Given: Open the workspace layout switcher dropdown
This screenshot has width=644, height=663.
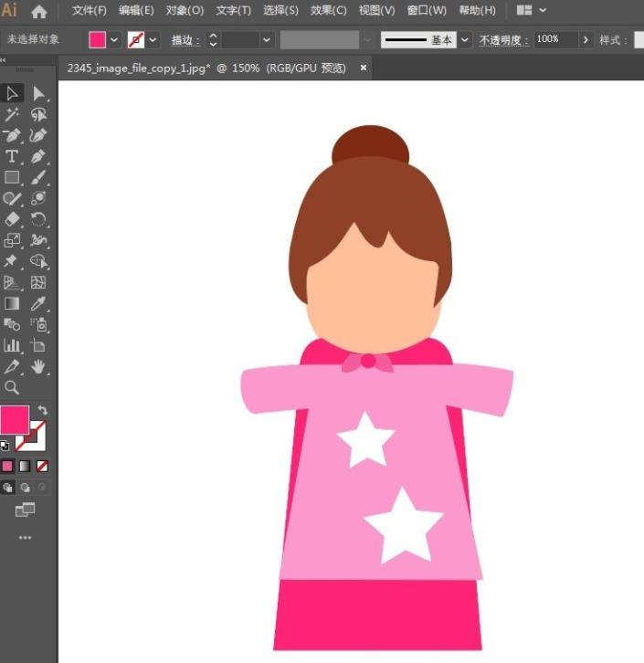Looking at the screenshot, I should [x=532, y=11].
